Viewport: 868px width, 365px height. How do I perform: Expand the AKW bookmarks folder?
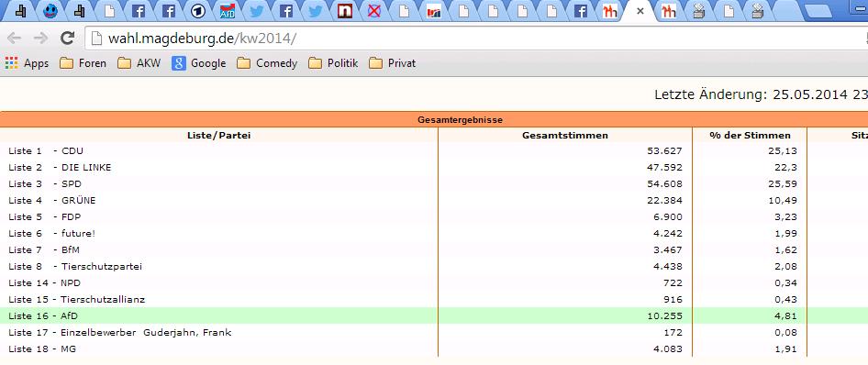139,63
